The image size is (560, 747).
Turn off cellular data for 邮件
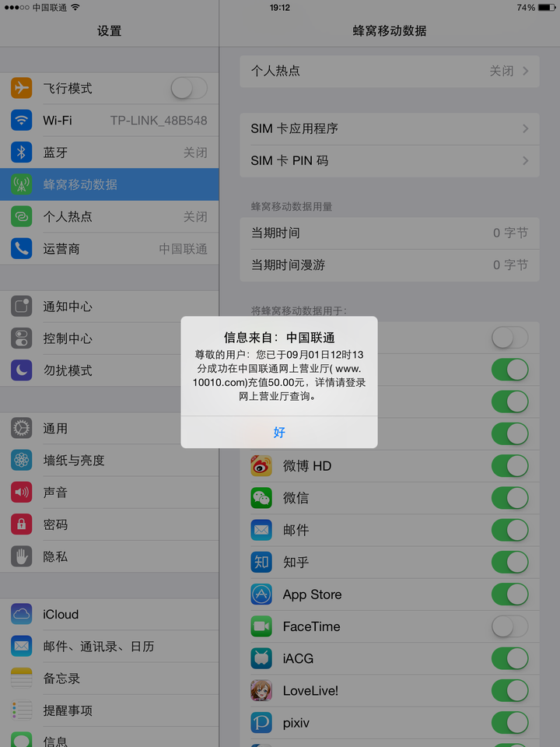click(x=510, y=530)
